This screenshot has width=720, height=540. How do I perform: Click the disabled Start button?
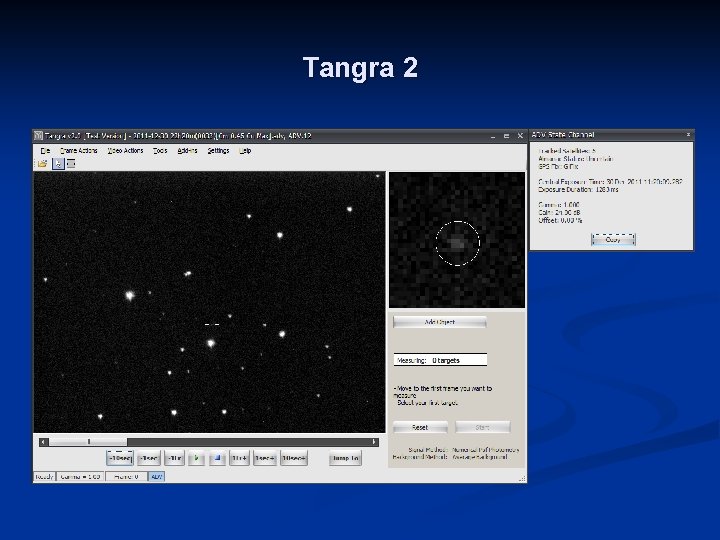point(483,428)
